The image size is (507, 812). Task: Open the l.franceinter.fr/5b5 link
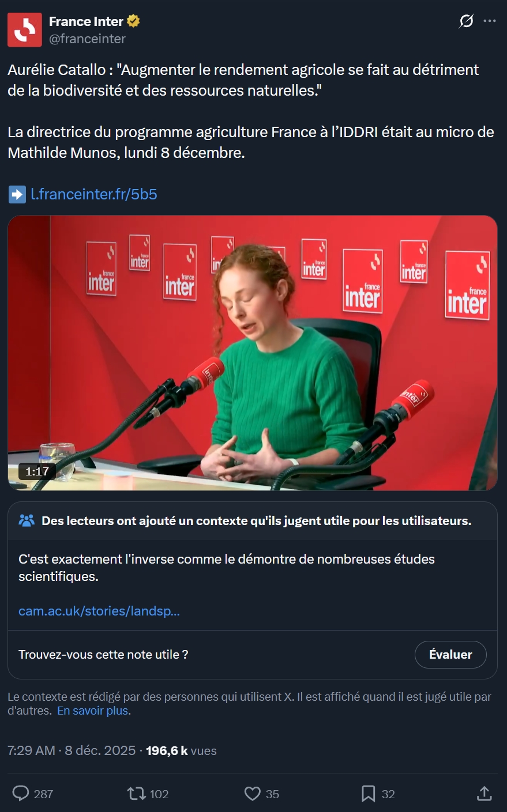coord(94,194)
